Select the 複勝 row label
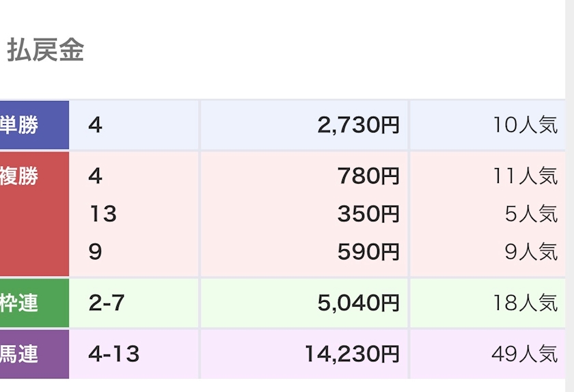 (x=19, y=176)
